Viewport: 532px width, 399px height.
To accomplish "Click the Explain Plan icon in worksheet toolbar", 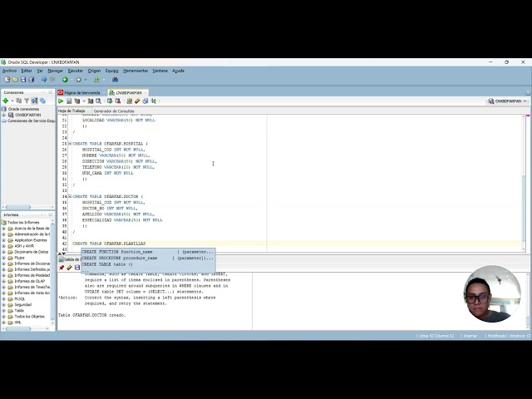I will tap(77, 101).
